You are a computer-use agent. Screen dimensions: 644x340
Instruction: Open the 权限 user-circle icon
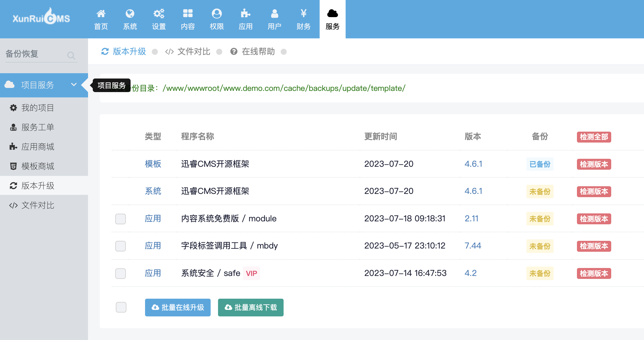point(217,14)
